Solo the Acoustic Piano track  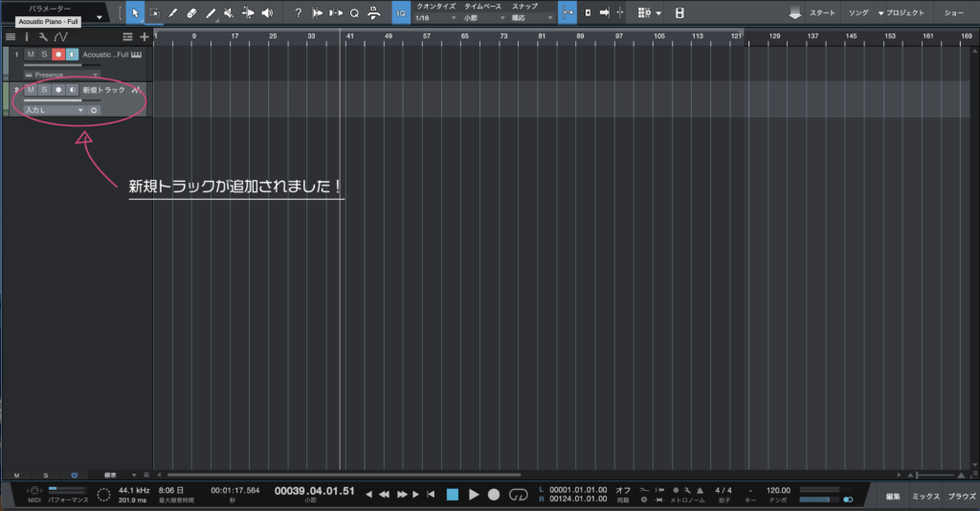coord(44,55)
